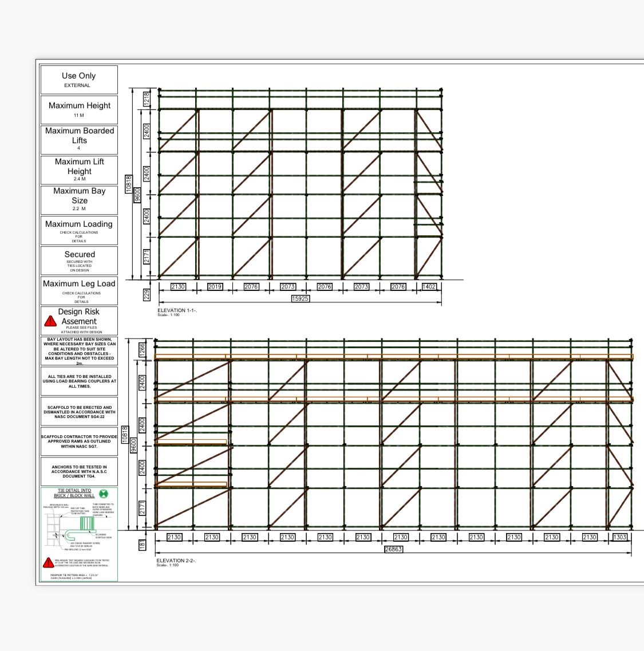The width and height of the screenshot is (644, 651).
Task: Select the 'Maximum Height' heading
Action: click(80, 105)
